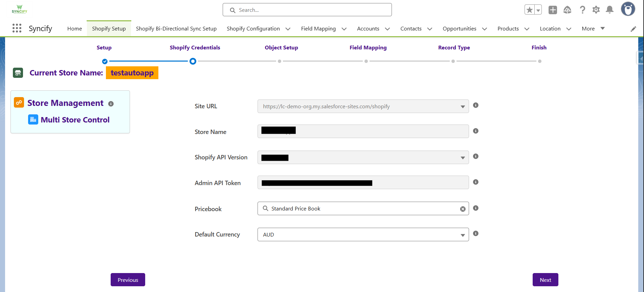Expand the Contacts chevron menu
Viewport: 644px width, 292px height.
tap(430, 29)
